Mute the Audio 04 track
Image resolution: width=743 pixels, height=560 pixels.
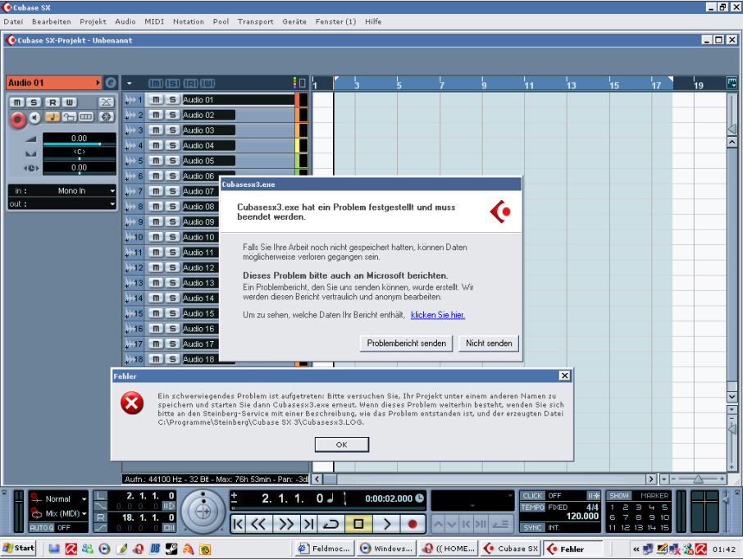[x=156, y=145]
